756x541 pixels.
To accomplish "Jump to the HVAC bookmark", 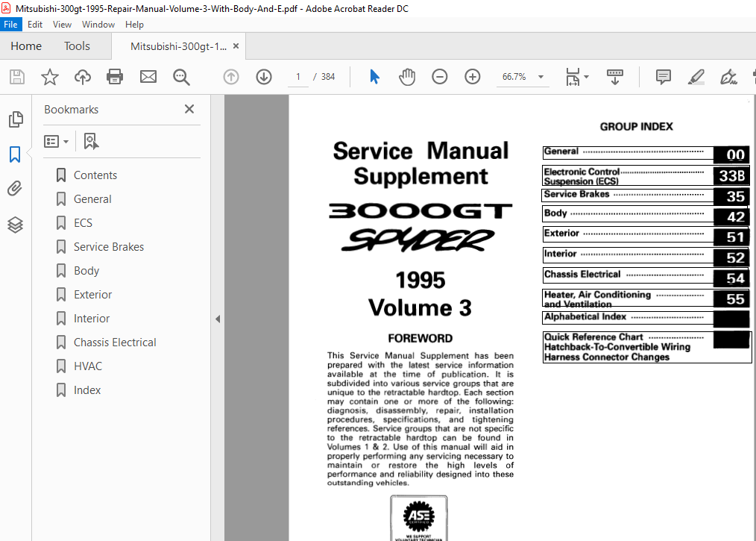I will click(88, 366).
